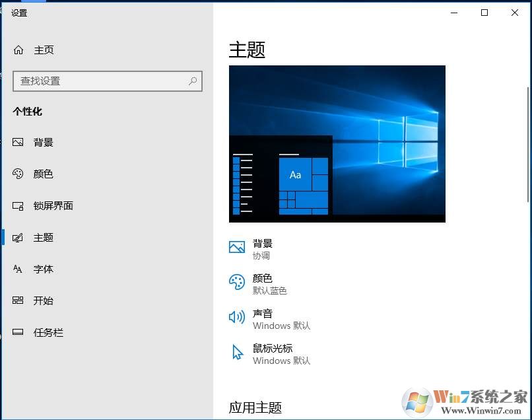Minimize the 设置 window
This screenshot has width=532, height=420.
[454, 13]
